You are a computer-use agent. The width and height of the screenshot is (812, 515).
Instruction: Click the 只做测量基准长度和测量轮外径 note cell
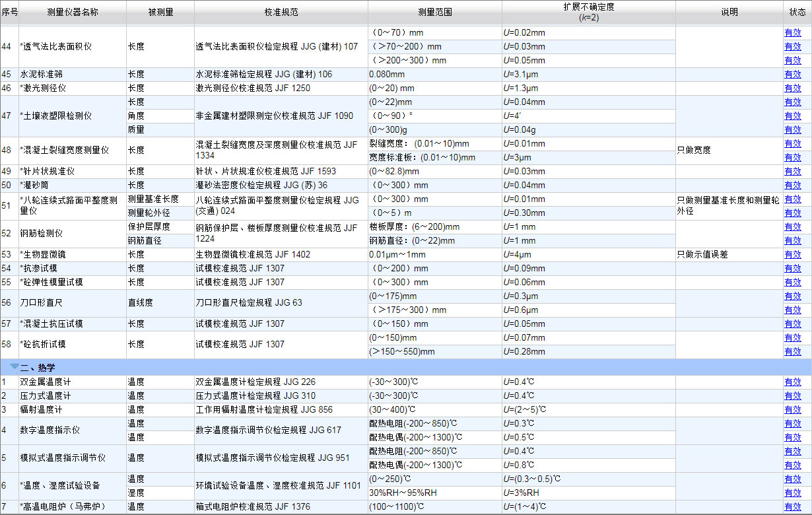[x=729, y=206]
